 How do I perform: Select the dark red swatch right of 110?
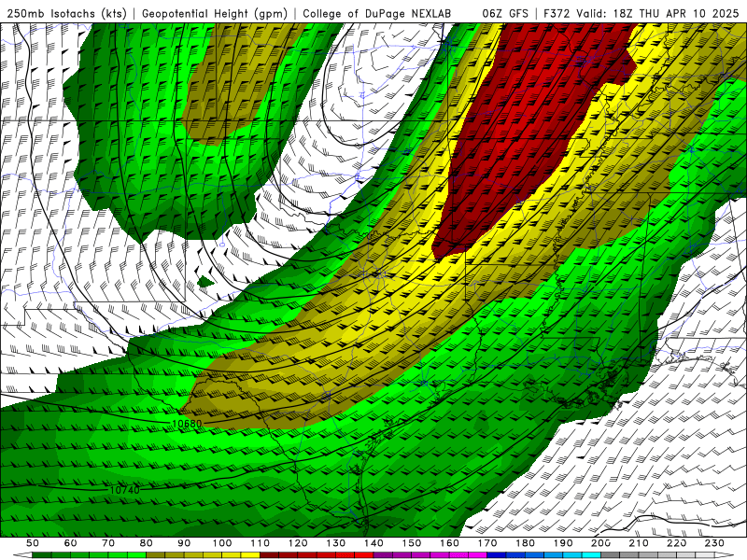coord(269,555)
